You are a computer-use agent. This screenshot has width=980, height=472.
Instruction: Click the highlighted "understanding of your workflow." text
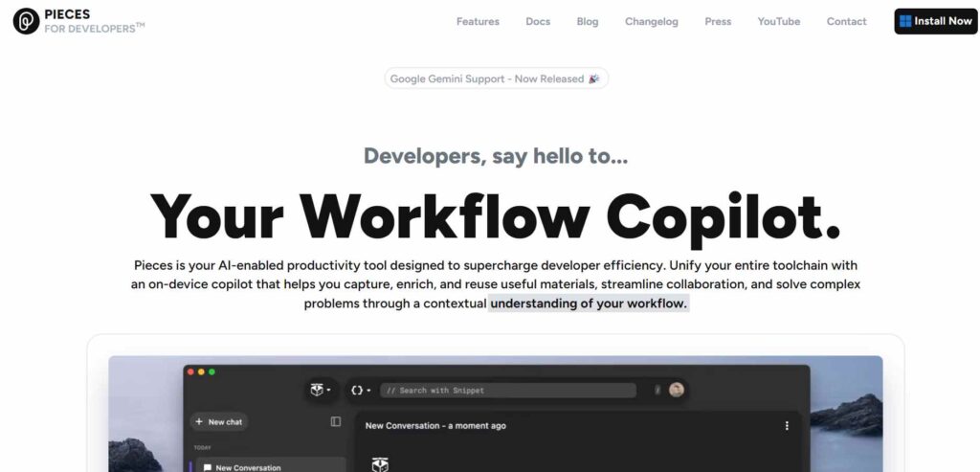click(x=589, y=303)
